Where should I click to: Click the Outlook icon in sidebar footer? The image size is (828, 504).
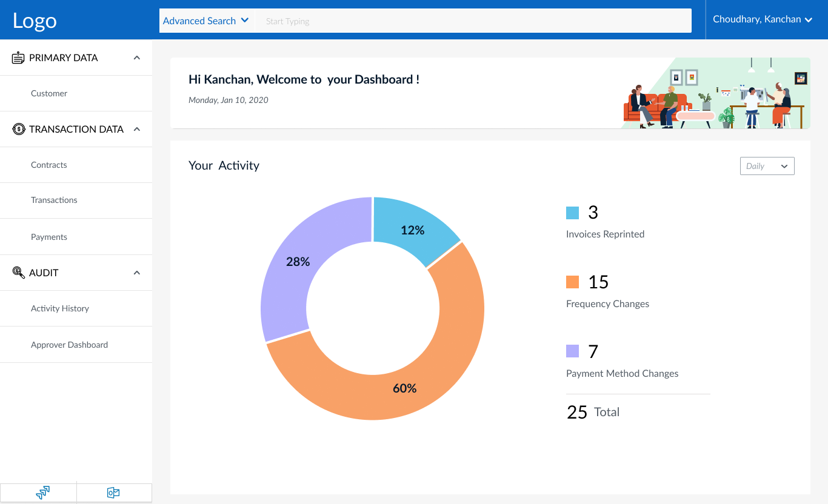(113, 492)
